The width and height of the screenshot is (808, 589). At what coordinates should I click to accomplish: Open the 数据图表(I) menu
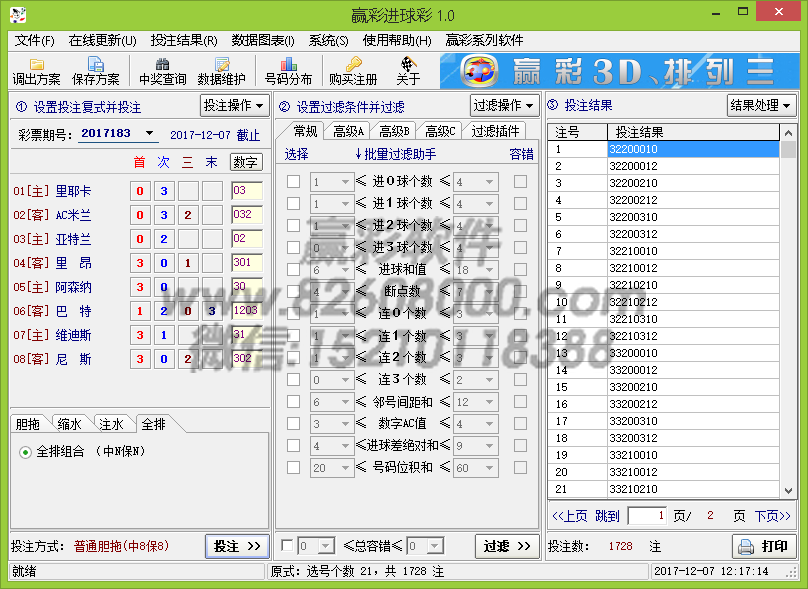[263, 40]
